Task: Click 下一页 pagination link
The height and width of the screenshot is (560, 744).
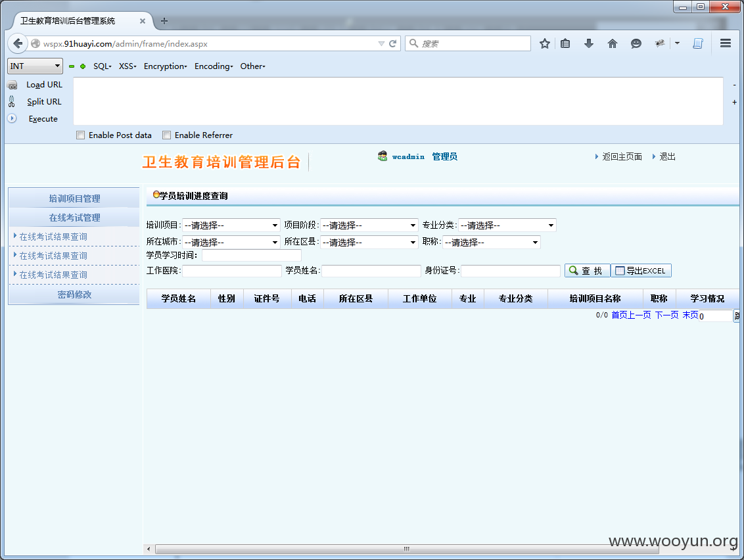Action: tap(666, 315)
